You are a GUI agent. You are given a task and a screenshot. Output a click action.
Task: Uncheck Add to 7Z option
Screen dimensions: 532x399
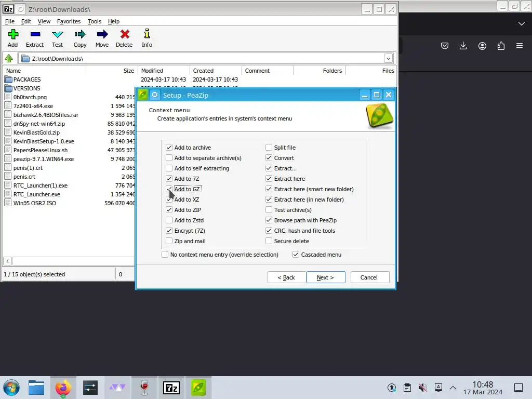pyautogui.click(x=169, y=179)
